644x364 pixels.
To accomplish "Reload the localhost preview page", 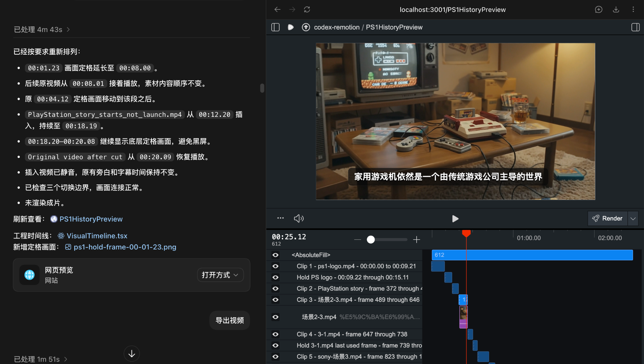I will click(307, 9).
